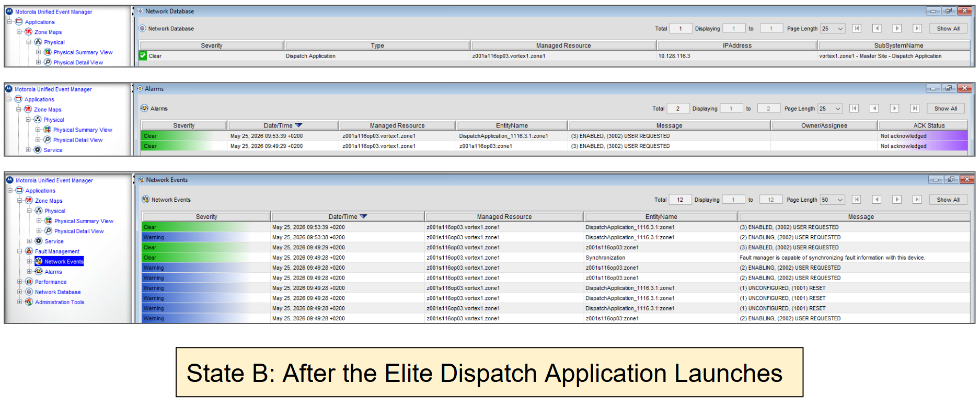Select the Synchronization event row

(x=556, y=258)
